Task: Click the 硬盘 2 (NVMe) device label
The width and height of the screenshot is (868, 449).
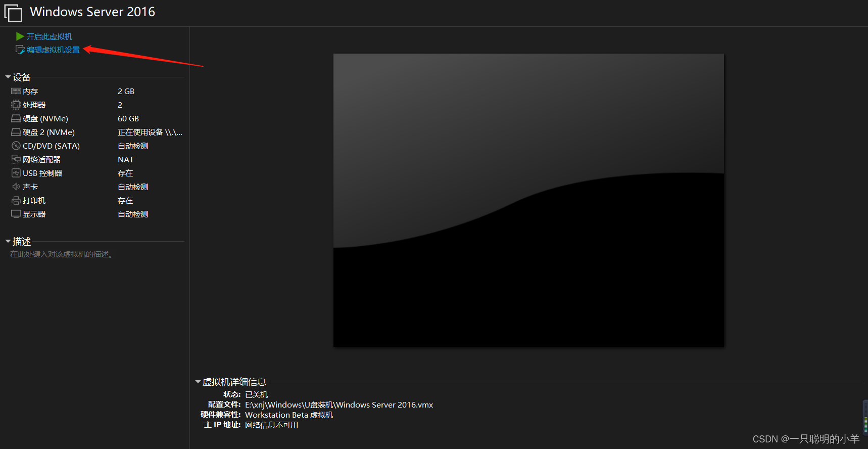Action: [49, 132]
